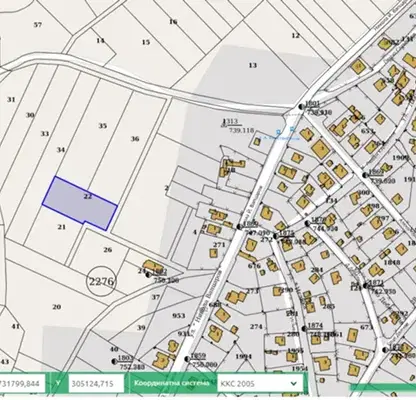Select parcel 26 on the map
The image size is (416, 400).
coord(107,250)
